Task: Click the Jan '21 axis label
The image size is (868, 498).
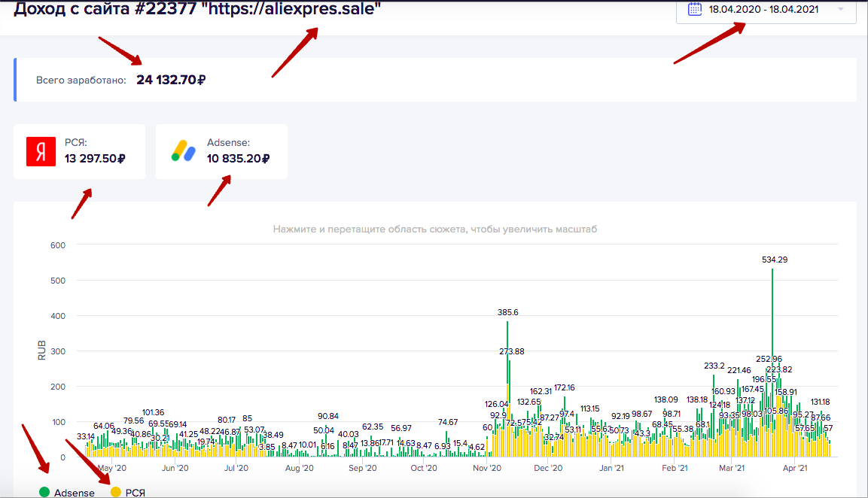Action: point(612,468)
